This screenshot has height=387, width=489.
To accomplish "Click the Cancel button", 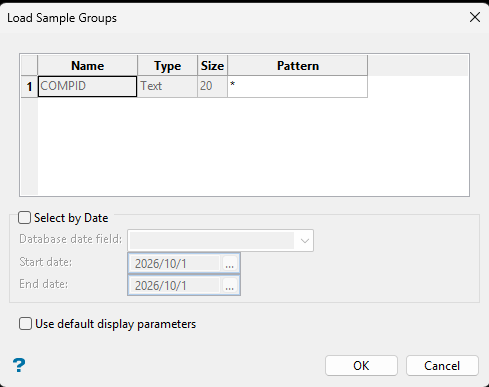I will [442, 366].
